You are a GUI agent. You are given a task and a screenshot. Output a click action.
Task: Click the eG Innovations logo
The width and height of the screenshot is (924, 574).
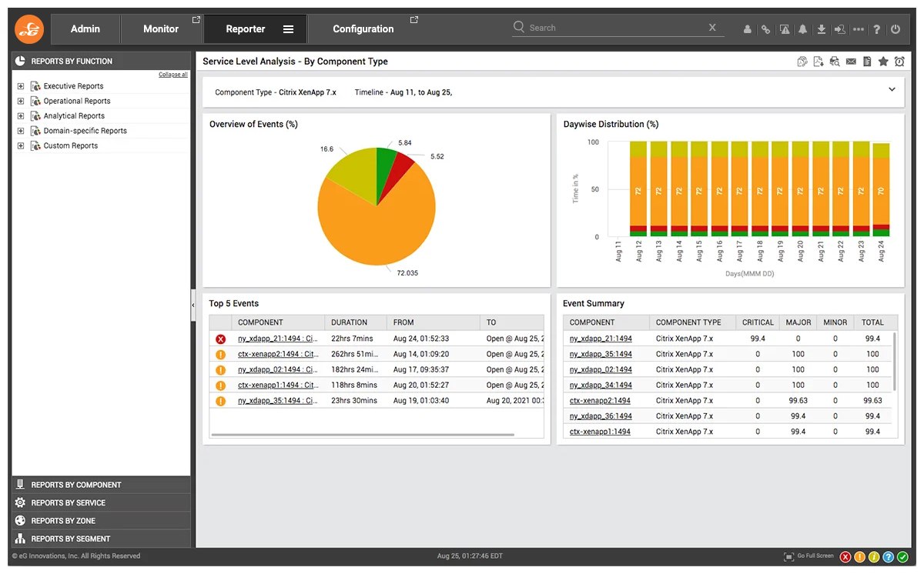click(x=29, y=29)
